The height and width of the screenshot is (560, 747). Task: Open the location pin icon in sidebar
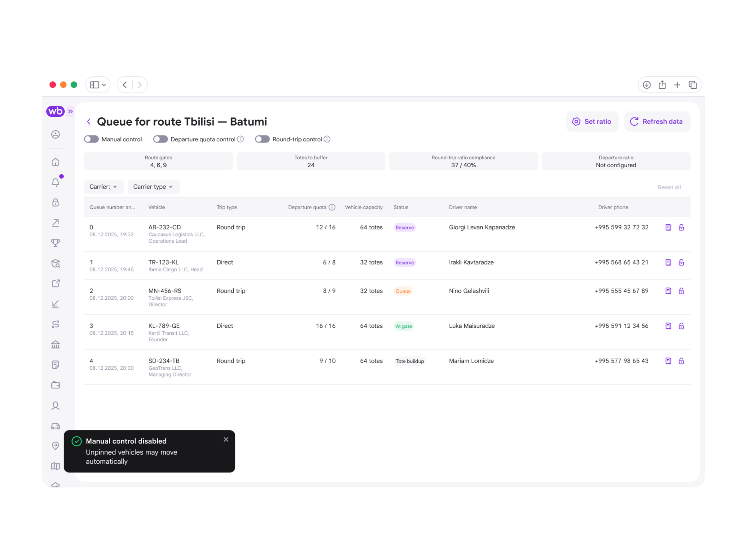(55, 445)
